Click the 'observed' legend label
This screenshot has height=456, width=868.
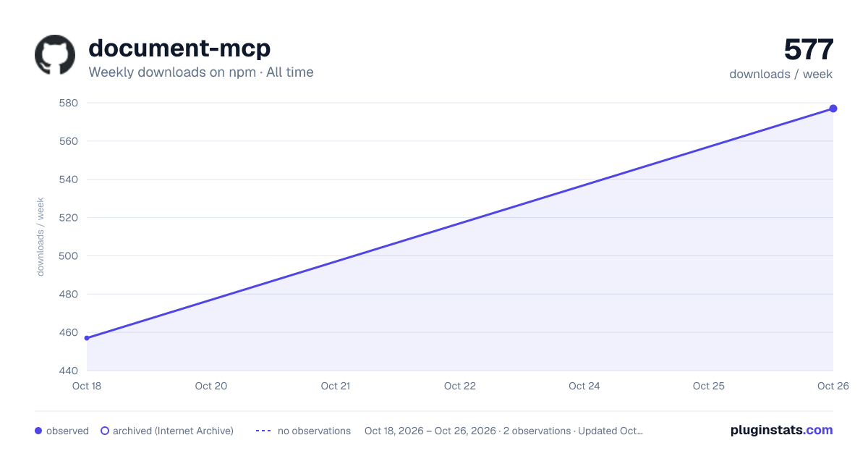click(x=67, y=431)
